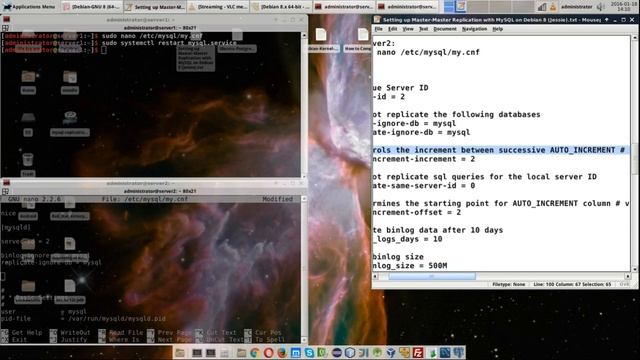Click grid layout icon in server1 terminal
This screenshot has height=360, width=640.
(x=5, y=28)
